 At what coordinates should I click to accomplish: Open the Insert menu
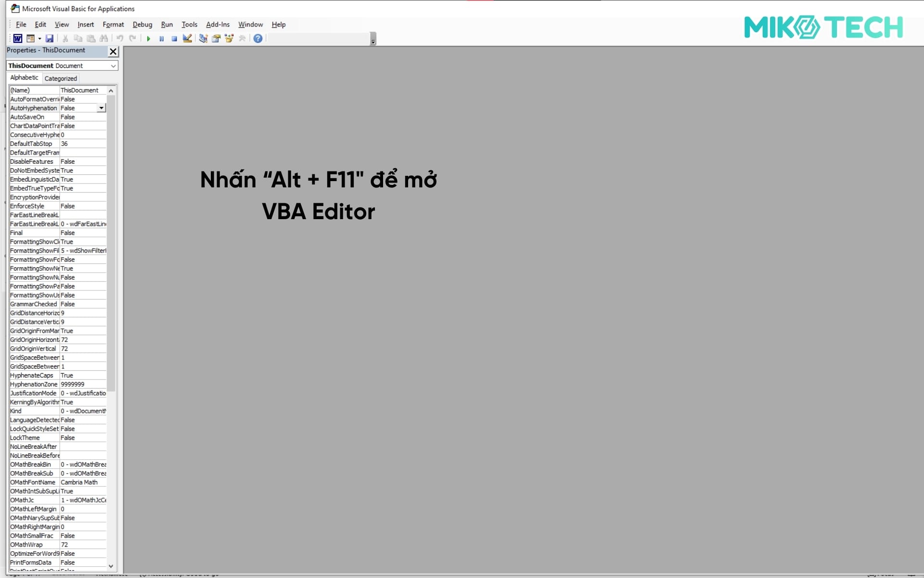[86, 25]
